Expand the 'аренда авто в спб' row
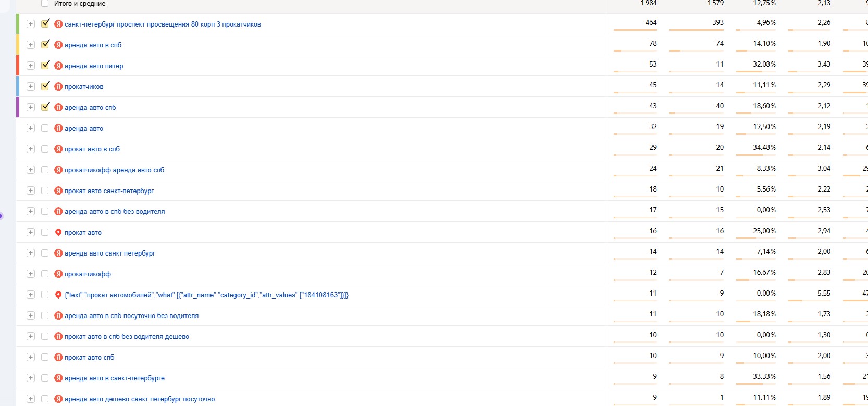The width and height of the screenshot is (868, 406). [x=31, y=45]
